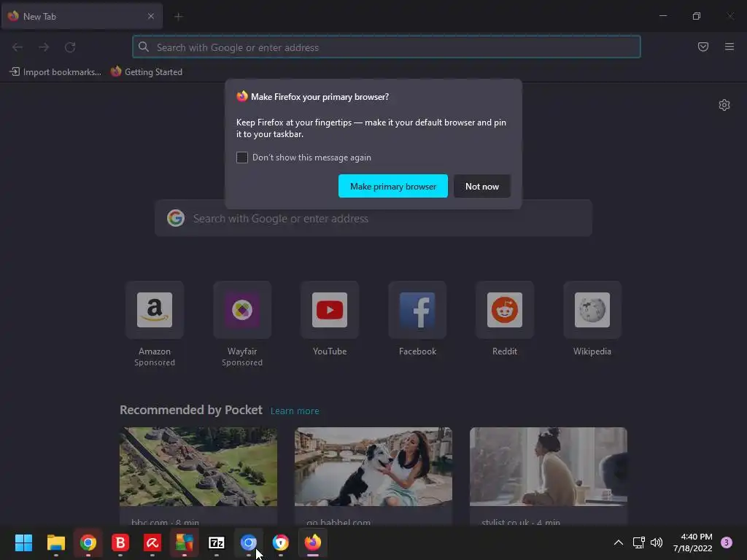Click Import bookmarks in bookmarks toolbar
The image size is (747, 560).
point(55,72)
